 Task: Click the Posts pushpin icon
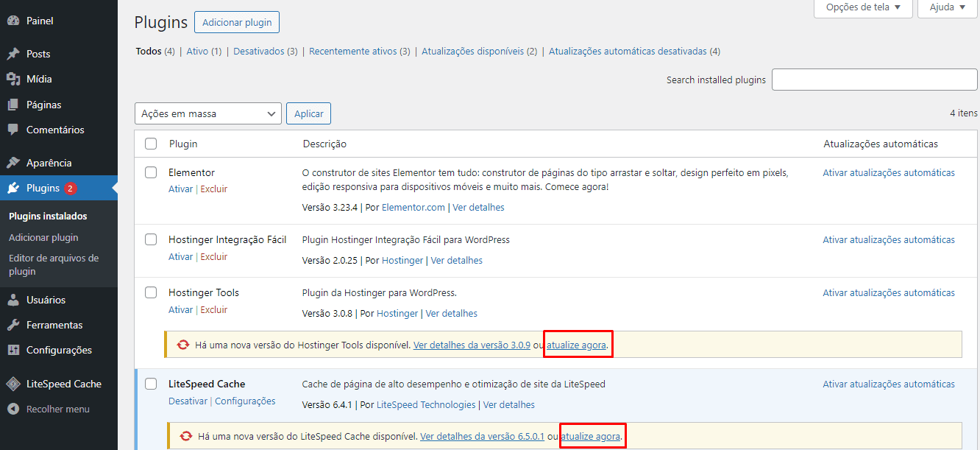tap(13, 54)
